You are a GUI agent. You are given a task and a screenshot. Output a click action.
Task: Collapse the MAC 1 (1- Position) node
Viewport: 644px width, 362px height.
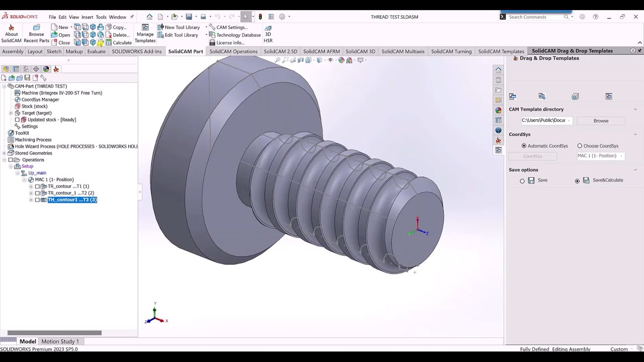pyautogui.click(x=24, y=180)
